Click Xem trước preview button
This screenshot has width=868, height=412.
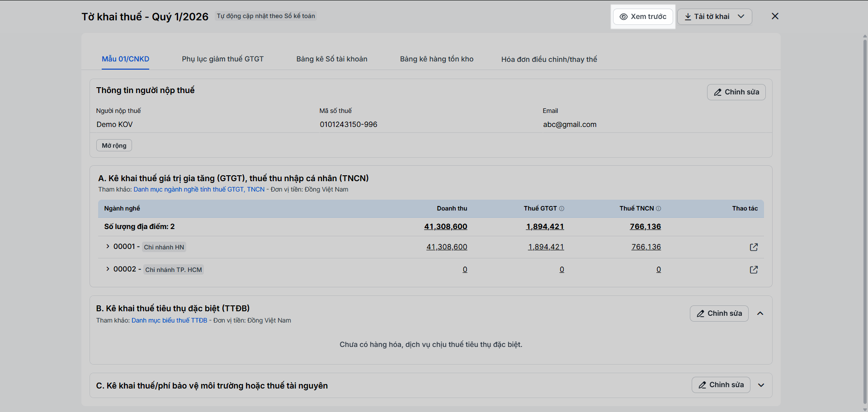643,17
